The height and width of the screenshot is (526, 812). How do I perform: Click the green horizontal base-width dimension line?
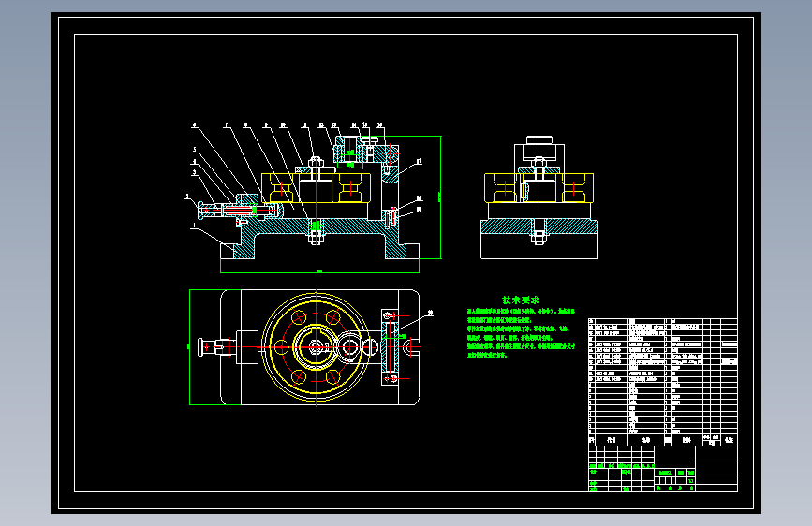[319, 271]
